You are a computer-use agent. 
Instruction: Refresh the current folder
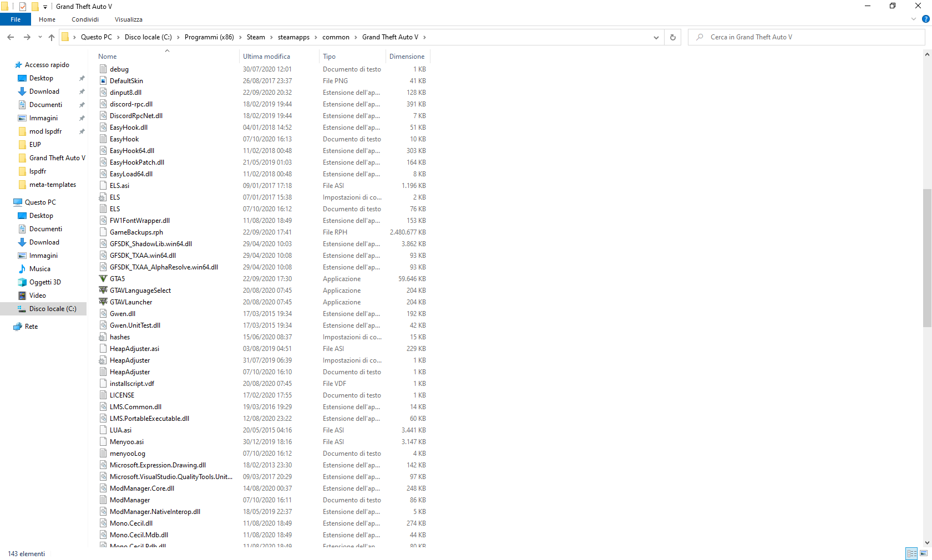pos(673,37)
